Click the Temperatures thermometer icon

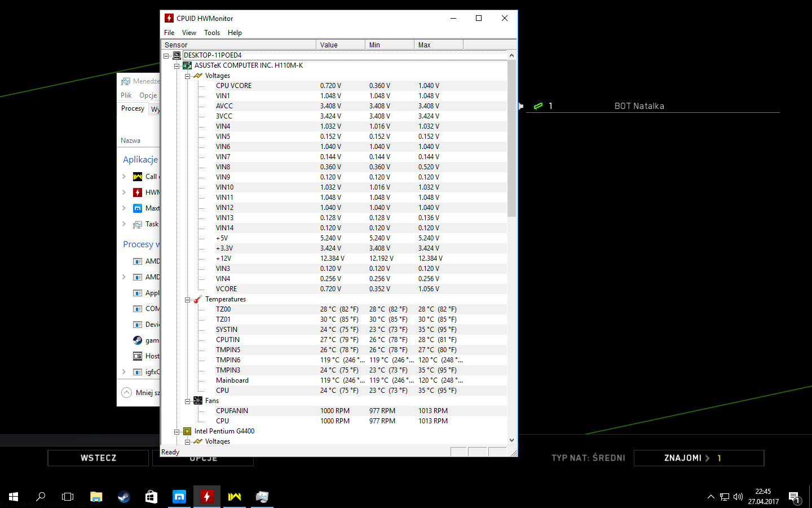tap(198, 299)
